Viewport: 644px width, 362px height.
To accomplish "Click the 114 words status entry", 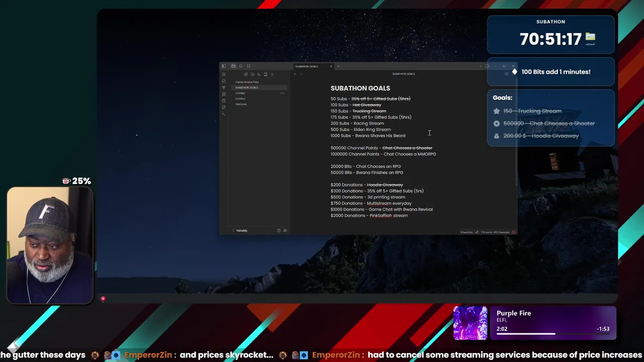I will (486, 232).
